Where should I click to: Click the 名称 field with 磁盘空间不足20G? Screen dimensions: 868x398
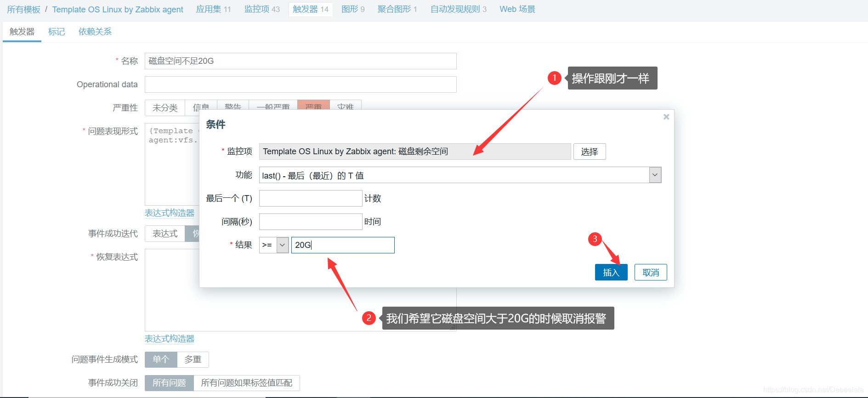(x=301, y=61)
